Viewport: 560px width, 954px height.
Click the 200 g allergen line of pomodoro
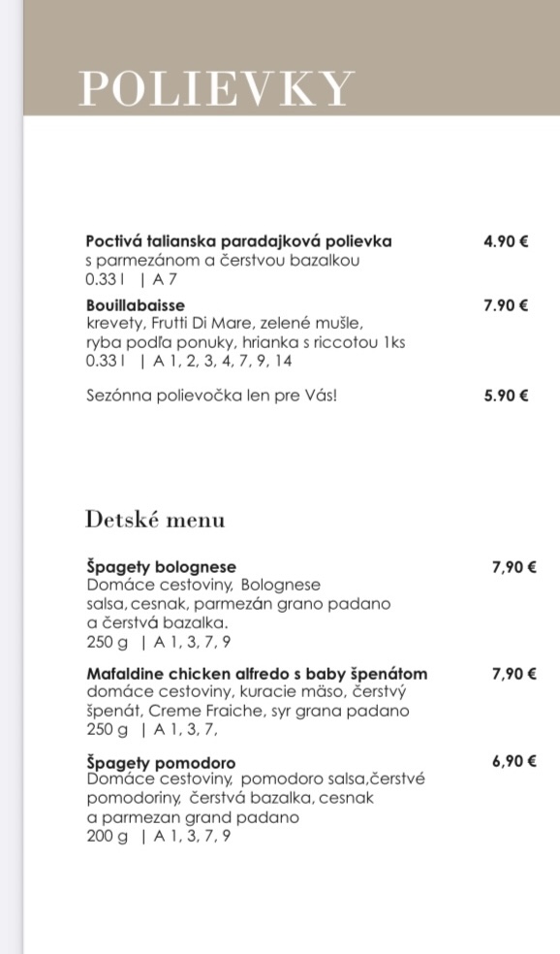[158, 837]
